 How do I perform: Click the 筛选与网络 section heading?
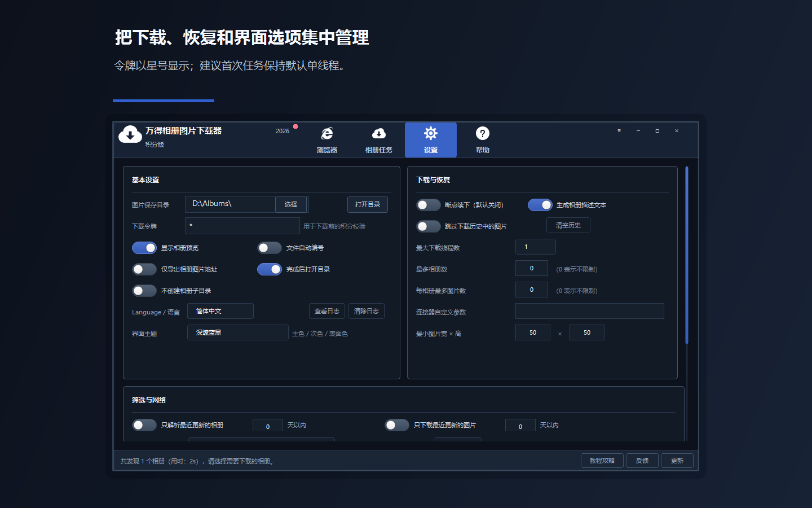coord(149,400)
